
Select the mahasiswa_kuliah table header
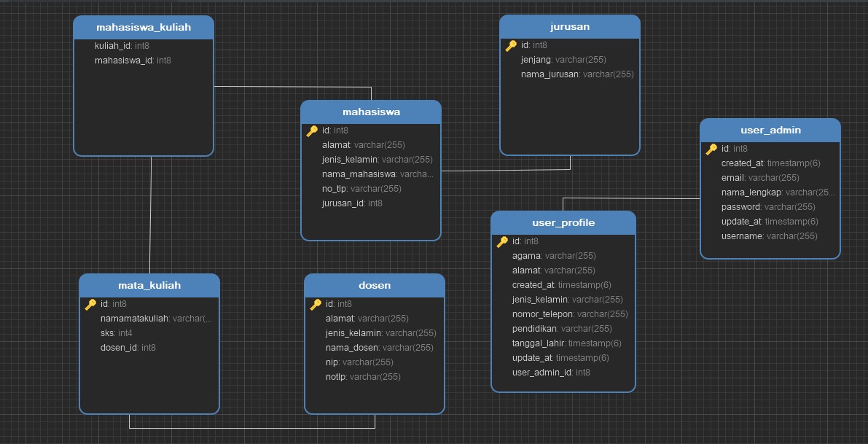tap(144, 28)
